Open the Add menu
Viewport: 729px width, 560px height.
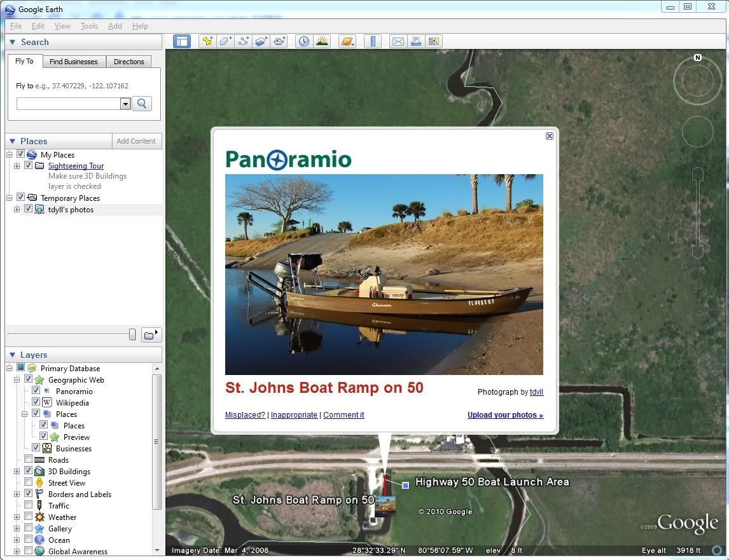(115, 26)
